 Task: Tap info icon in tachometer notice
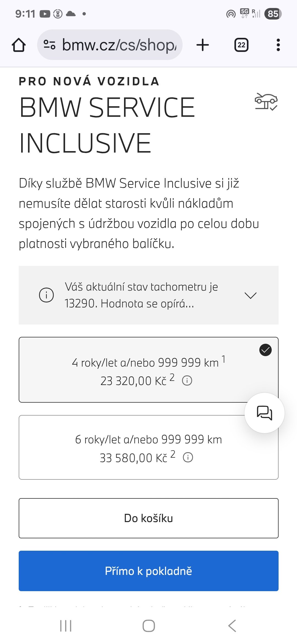pos(46,295)
